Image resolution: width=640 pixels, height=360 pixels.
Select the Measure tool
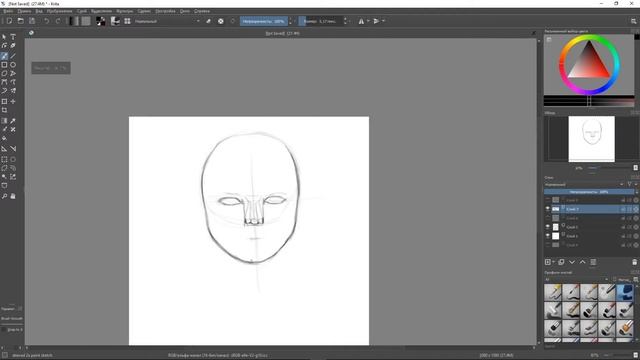13,149
